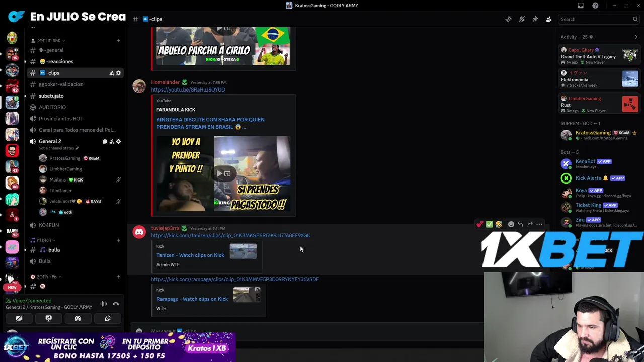Join the Bulla voice channel
The width and height of the screenshot is (644, 362).
click(x=75, y=261)
